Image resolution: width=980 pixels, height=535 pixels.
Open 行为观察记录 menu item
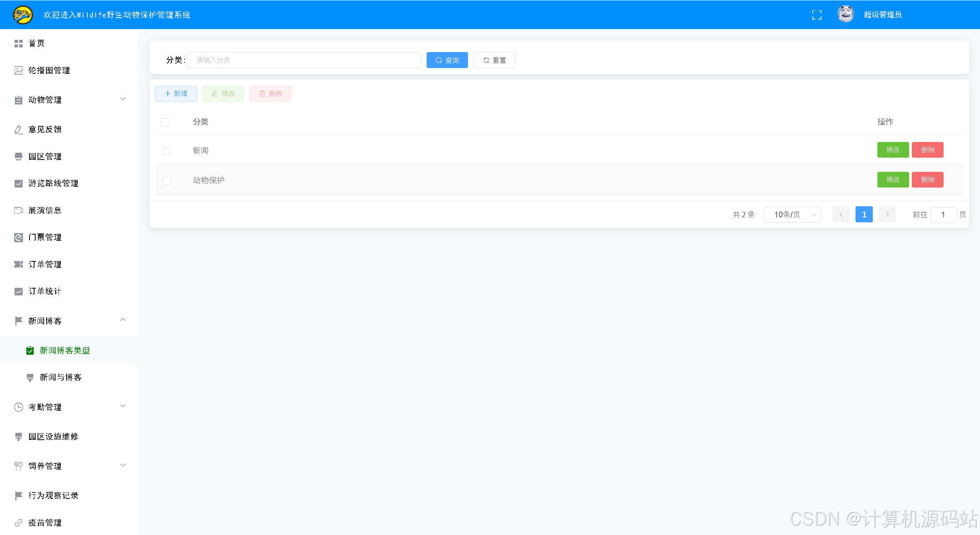coord(69,496)
